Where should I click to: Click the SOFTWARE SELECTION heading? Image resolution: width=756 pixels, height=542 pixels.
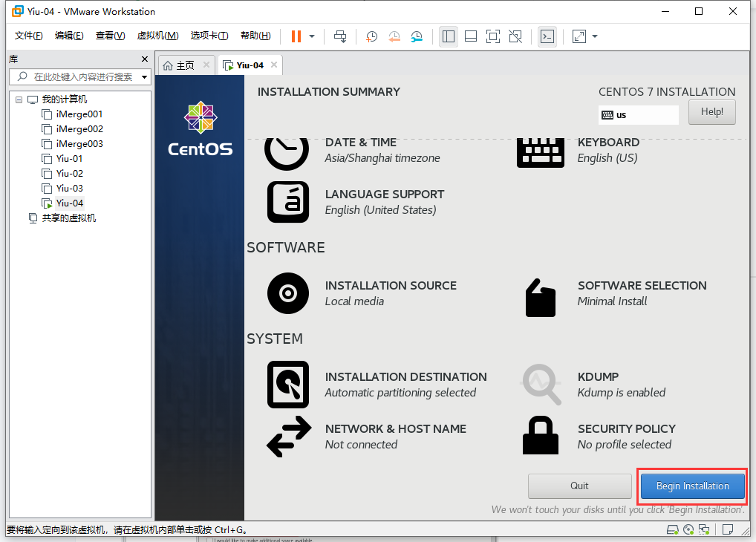642,285
